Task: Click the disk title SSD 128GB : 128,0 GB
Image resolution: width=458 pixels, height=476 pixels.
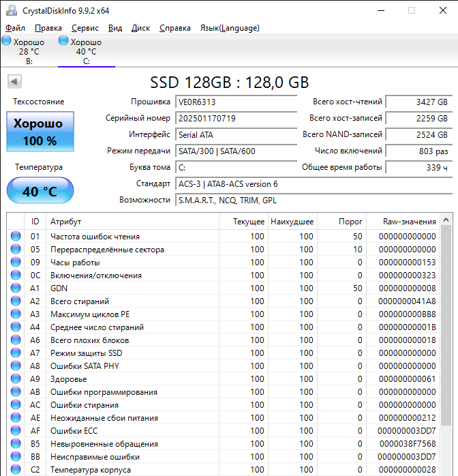Action: 230,83
